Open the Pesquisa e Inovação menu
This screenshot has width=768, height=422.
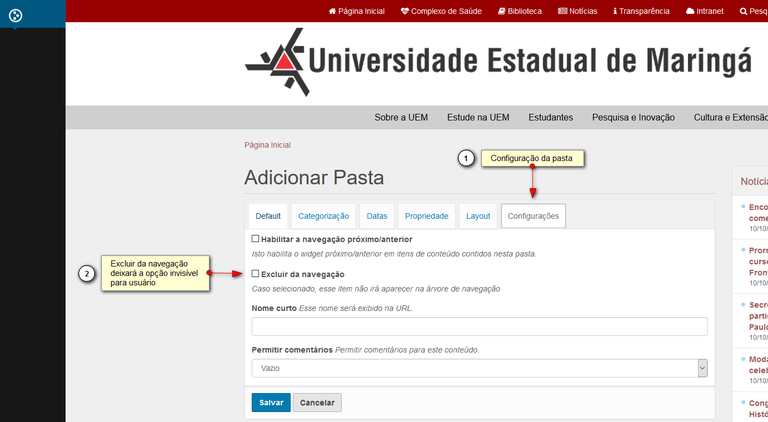pos(633,118)
